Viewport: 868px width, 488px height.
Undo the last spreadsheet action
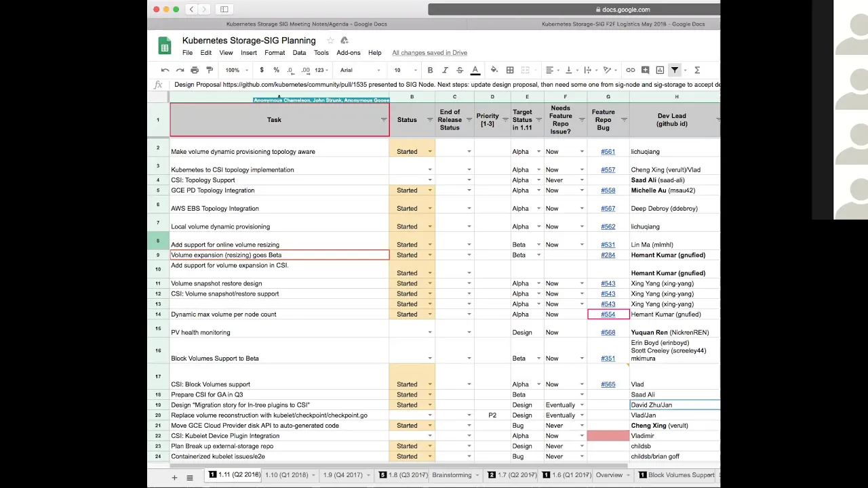(x=165, y=70)
